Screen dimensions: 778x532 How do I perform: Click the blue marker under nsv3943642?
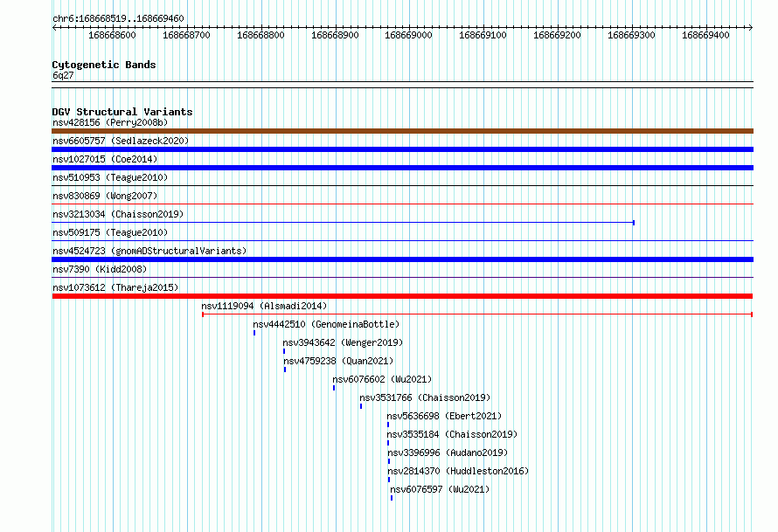click(x=284, y=351)
